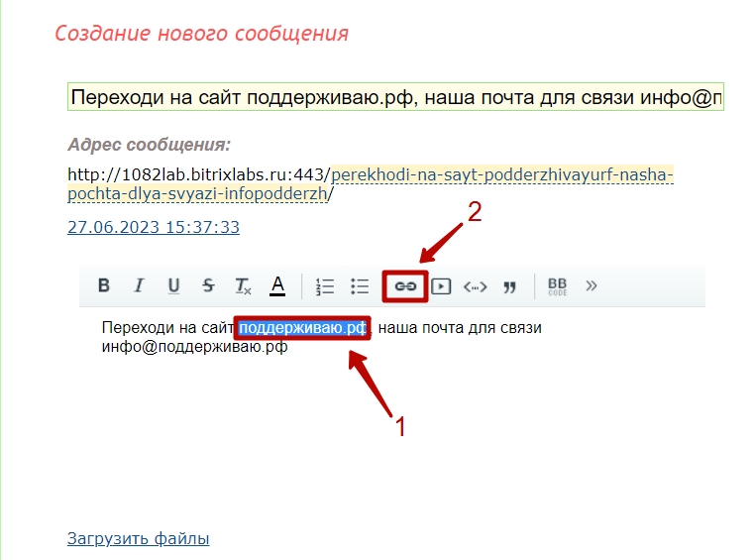Click the insert link icon
This screenshot has width=754, height=560.
point(405,286)
